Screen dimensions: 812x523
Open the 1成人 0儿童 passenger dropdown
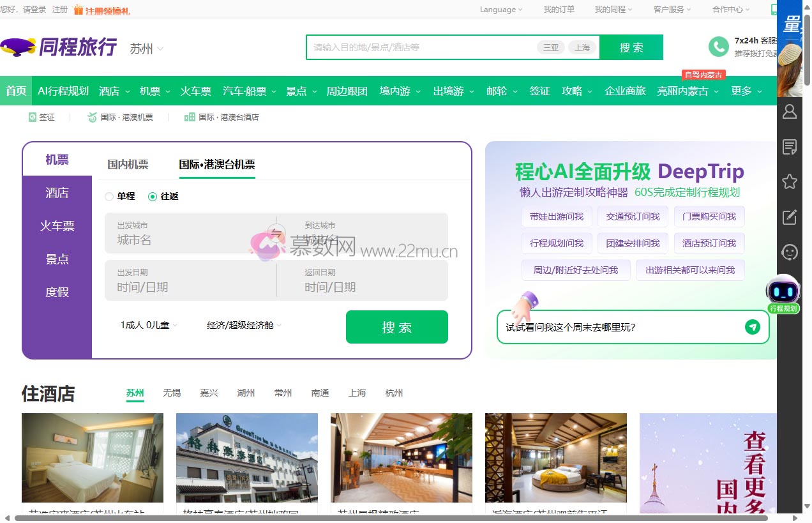coord(149,325)
